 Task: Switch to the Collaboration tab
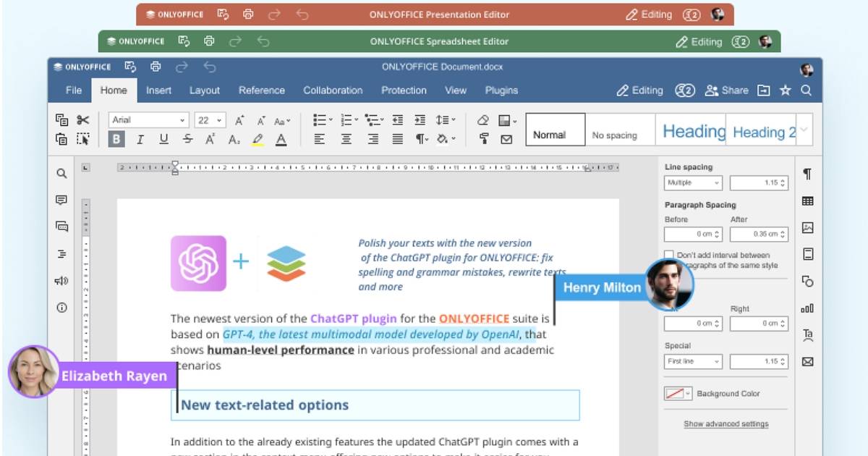(x=333, y=90)
